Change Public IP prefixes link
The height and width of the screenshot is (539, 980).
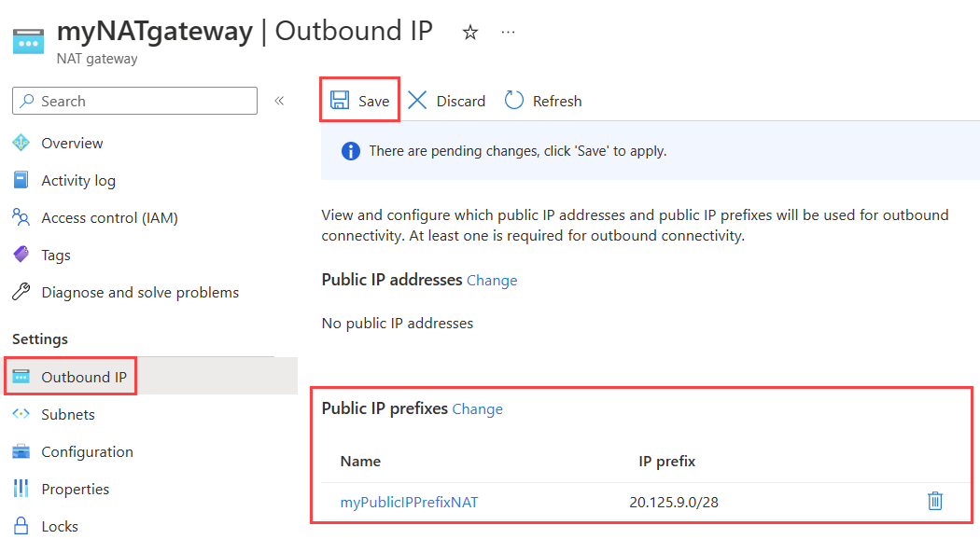(x=478, y=408)
